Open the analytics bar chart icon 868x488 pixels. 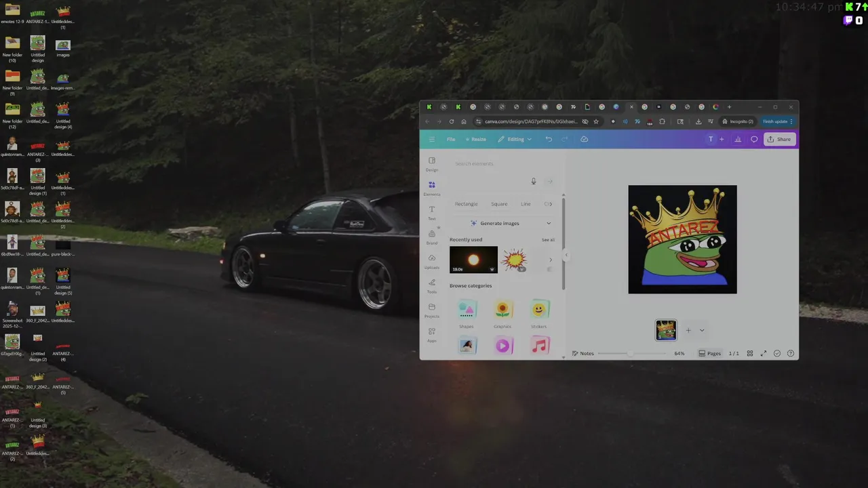pos(738,139)
